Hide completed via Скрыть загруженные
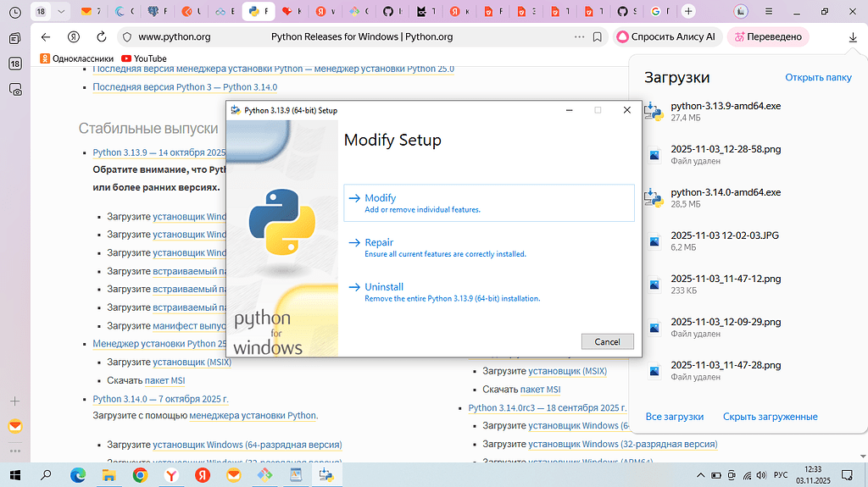This screenshot has height=487, width=868. point(770,417)
